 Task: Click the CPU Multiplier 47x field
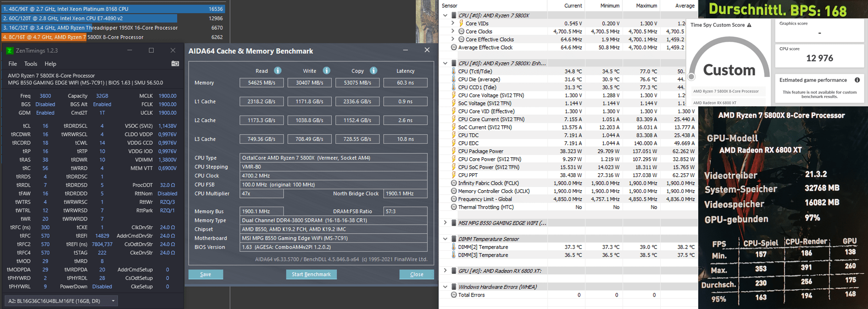point(262,194)
